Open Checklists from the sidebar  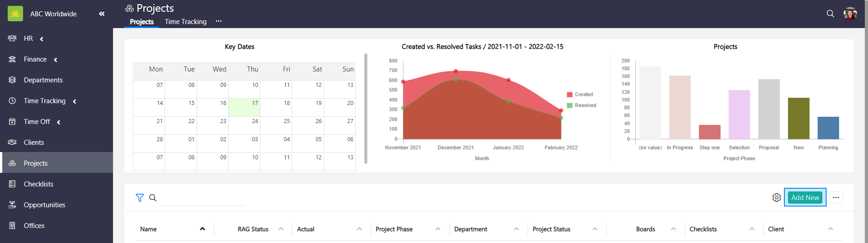pyautogui.click(x=38, y=184)
